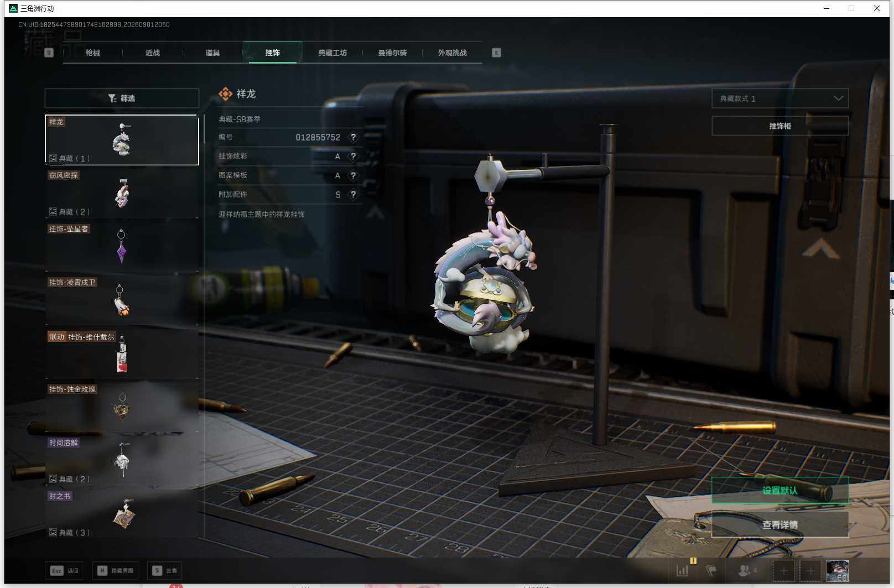
Task: Choose the 挂饰-凌霄戍卫 charm
Action: pyautogui.click(x=122, y=300)
